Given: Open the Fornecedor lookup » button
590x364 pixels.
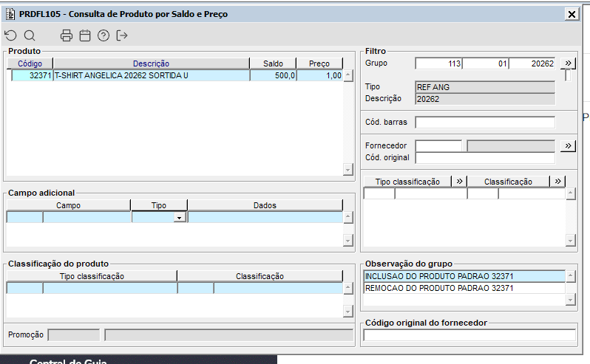Looking at the screenshot, I should (x=568, y=145).
